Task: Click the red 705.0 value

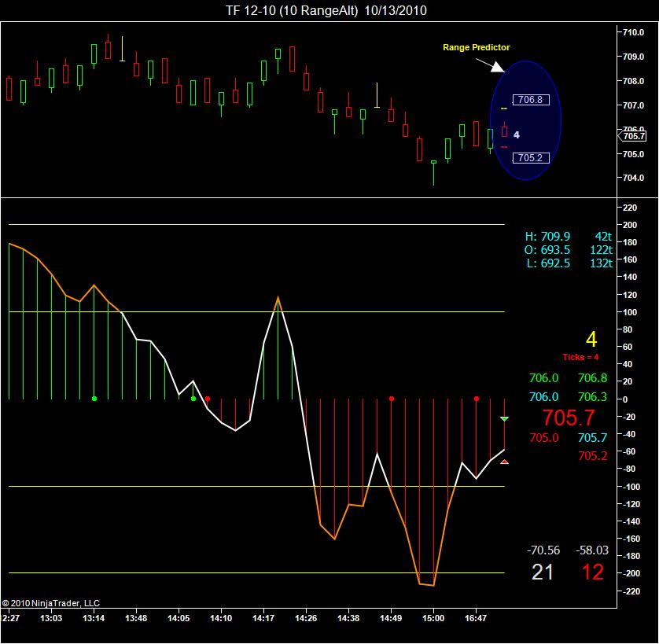Action: pyautogui.click(x=544, y=438)
